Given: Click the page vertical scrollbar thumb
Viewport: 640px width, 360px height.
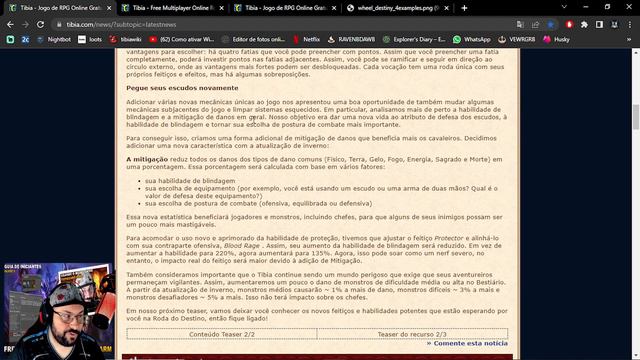Looking at the screenshot, I should (x=636, y=117).
